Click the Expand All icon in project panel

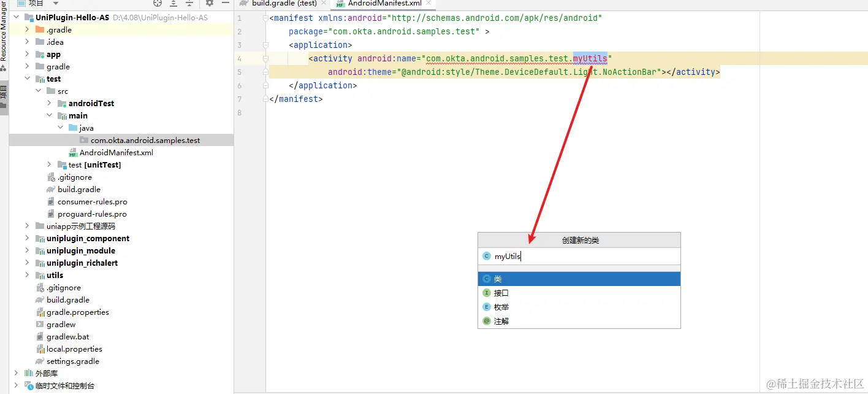[x=173, y=3]
